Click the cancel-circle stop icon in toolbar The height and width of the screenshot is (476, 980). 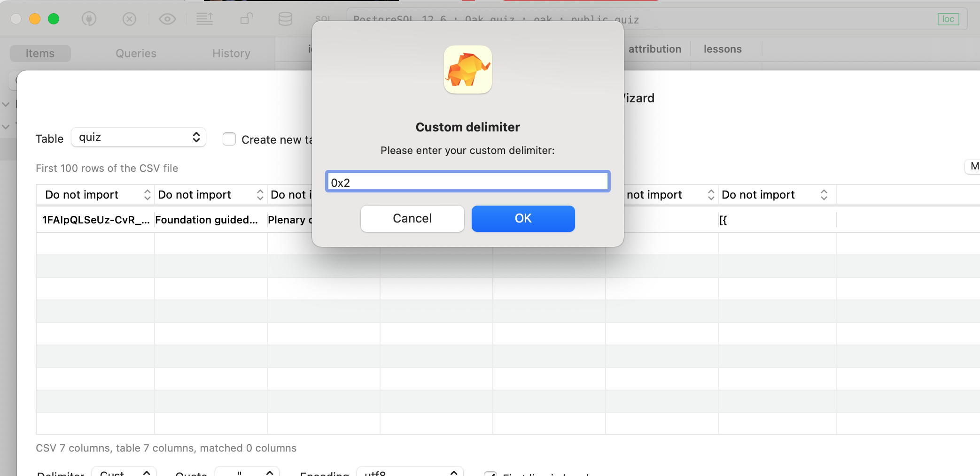click(x=129, y=19)
